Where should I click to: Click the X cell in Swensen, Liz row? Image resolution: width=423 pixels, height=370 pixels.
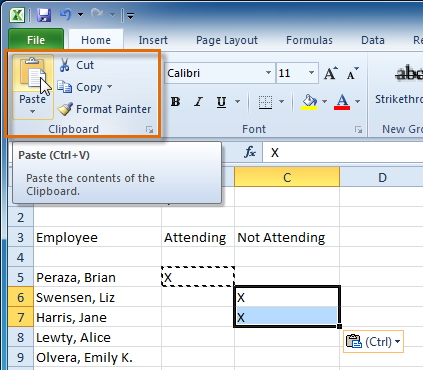[287, 297]
